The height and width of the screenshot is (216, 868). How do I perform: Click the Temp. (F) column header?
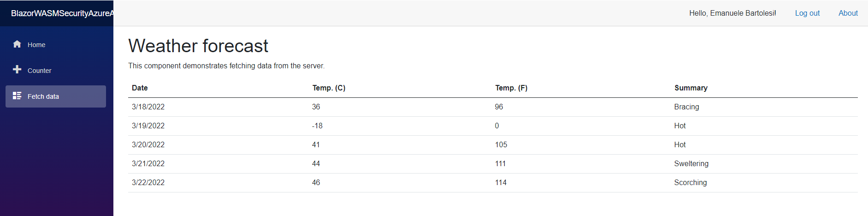[x=511, y=88]
